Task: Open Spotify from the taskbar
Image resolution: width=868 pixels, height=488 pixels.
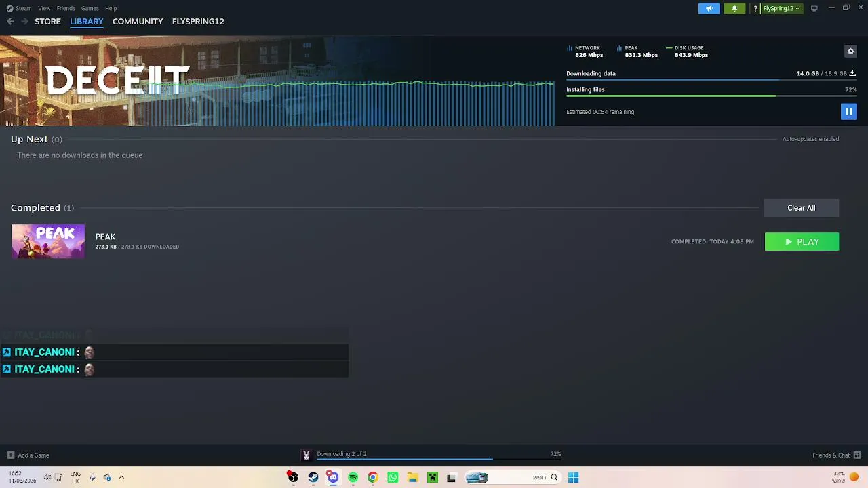Action: point(353,477)
